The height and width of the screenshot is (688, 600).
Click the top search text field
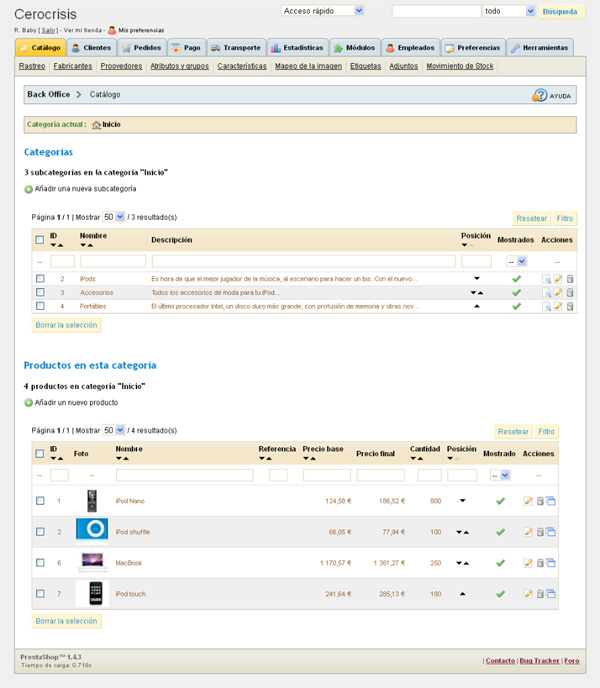click(436, 11)
